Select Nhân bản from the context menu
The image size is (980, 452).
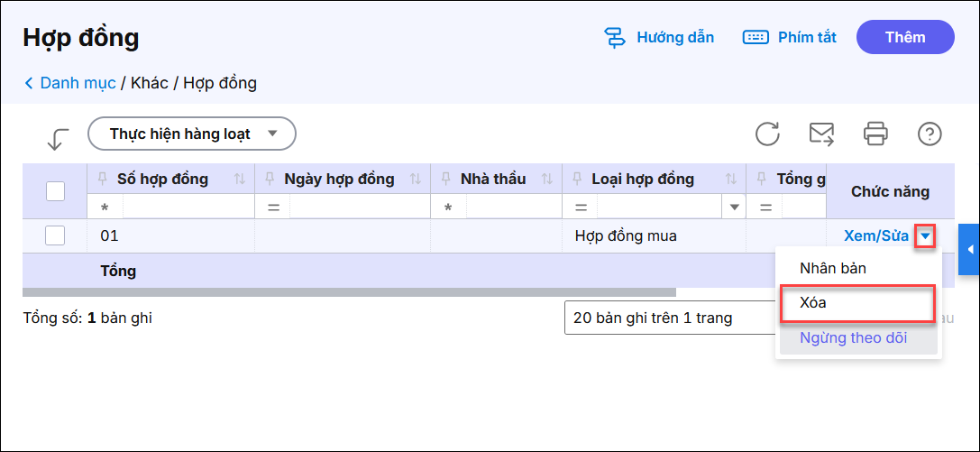pyautogui.click(x=833, y=268)
